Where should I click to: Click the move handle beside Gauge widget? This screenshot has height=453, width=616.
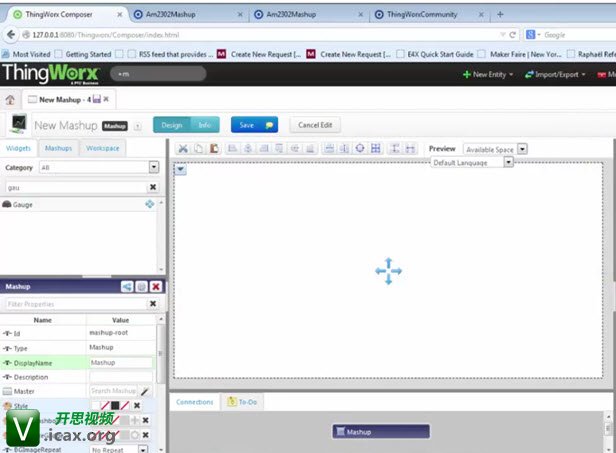pyautogui.click(x=150, y=204)
